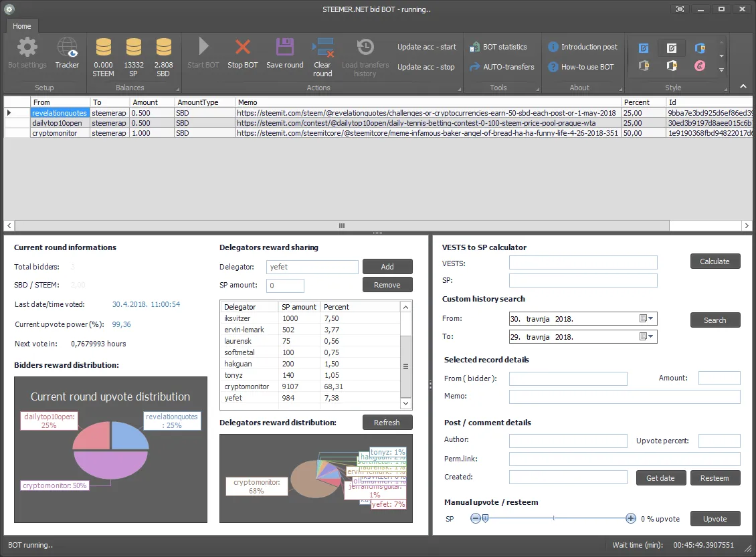Switch to the Home ribbon tab
Viewport: 756px width, 557px height.
(x=21, y=26)
